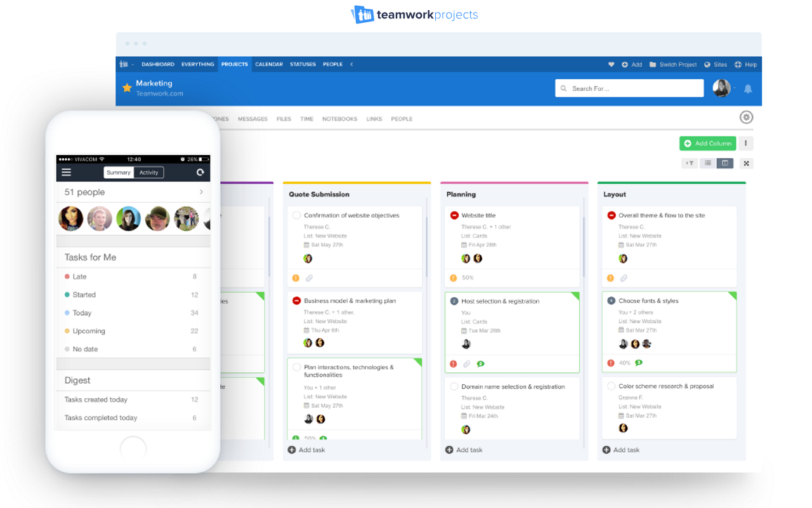Go to Calendar in top navigation
The width and height of the screenshot is (812, 508).
[x=269, y=64]
